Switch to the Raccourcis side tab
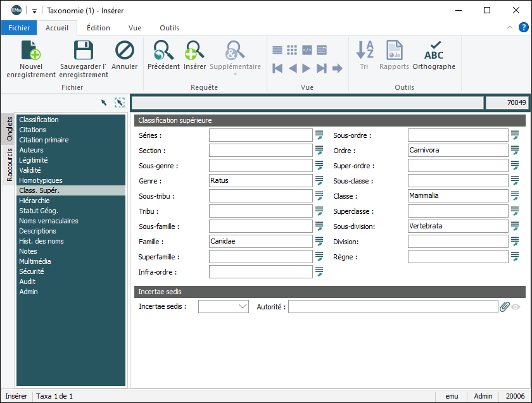 (x=9, y=165)
